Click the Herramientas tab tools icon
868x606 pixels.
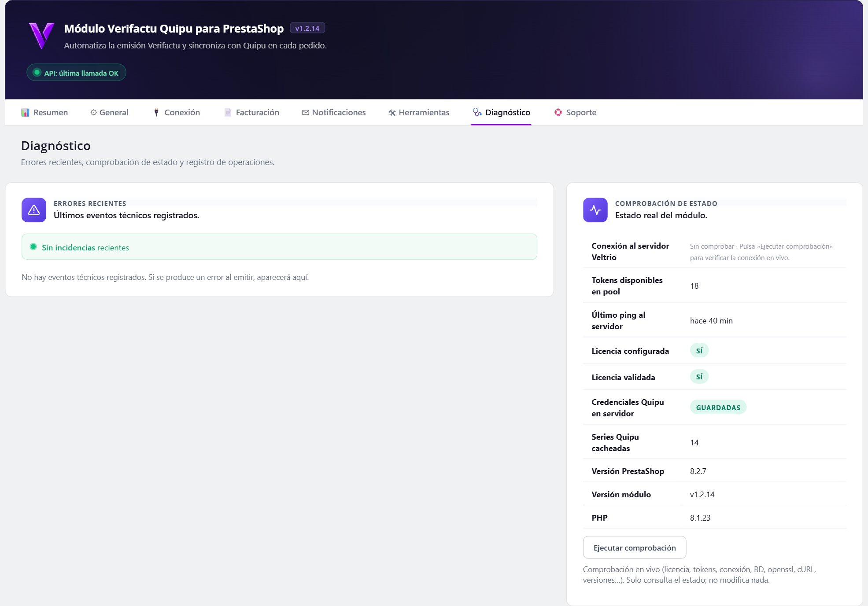click(392, 113)
